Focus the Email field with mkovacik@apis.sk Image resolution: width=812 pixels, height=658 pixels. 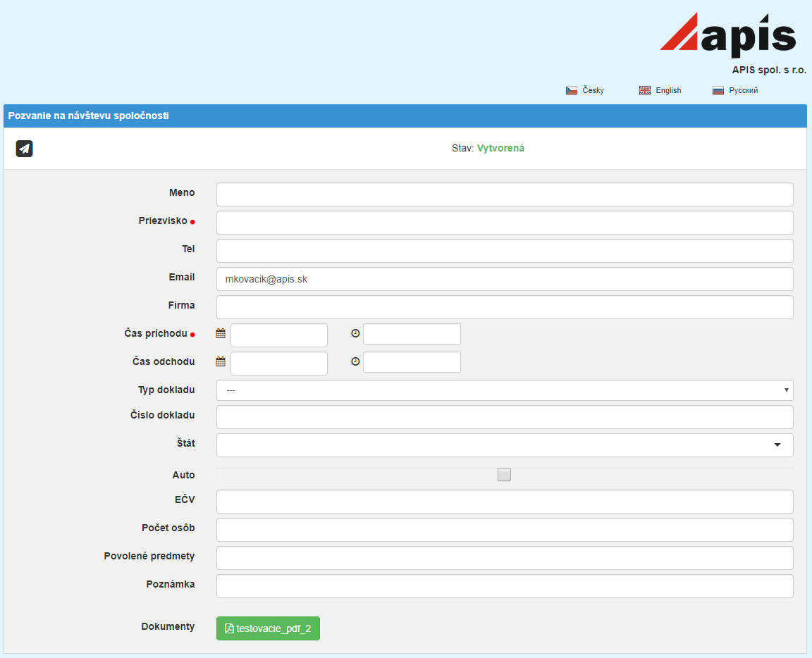click(504, 279)
